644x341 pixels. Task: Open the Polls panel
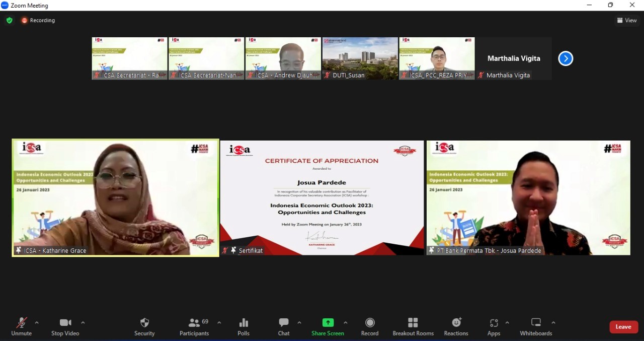pos(244,326)
